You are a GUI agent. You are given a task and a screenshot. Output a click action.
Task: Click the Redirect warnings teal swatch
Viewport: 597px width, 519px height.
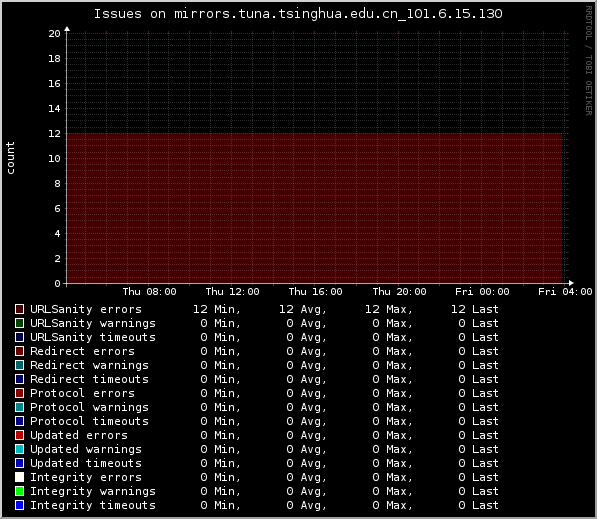19,365
